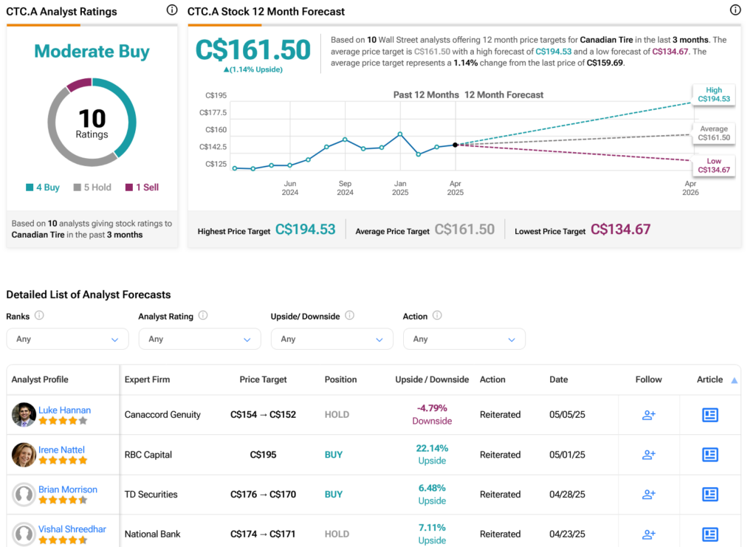The height and width of the screenshot is (547, 756).
Task: Show Ranks filter info tooltip icon
Action: tap(40, 316)
